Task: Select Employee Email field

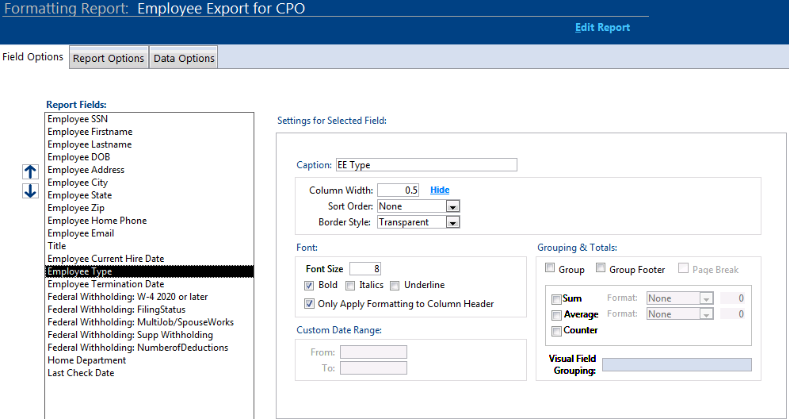Action: 149,233
